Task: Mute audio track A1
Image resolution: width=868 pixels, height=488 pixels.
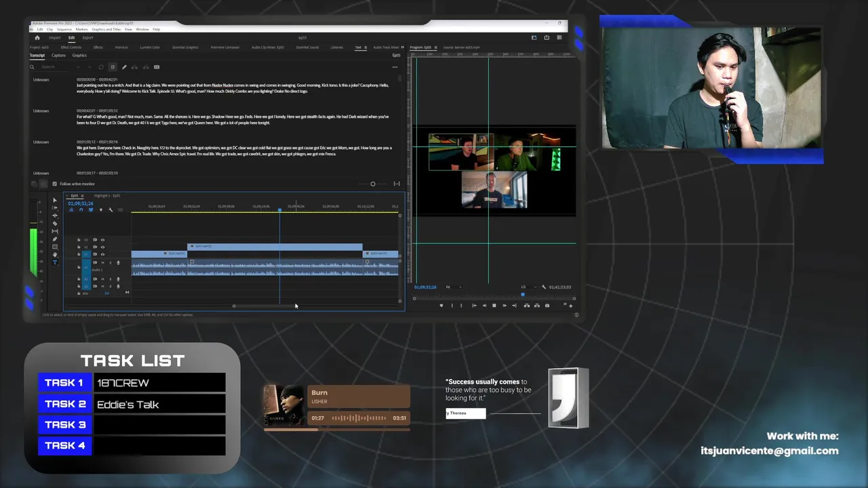Action: 102,263
